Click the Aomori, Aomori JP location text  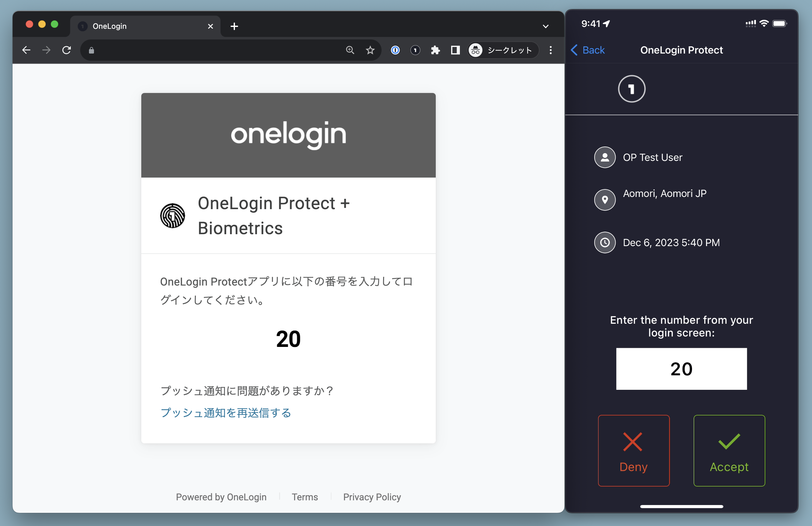point(665,193)
